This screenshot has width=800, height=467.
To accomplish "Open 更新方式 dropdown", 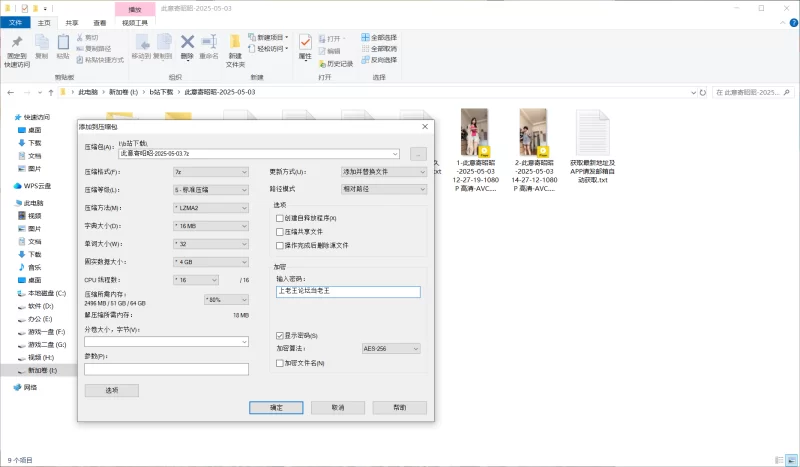I will (x=384, y=172).
